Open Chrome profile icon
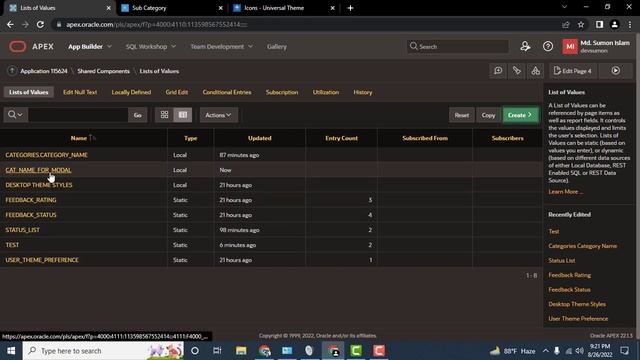The image size is (640, 360). tap(614, 24)
